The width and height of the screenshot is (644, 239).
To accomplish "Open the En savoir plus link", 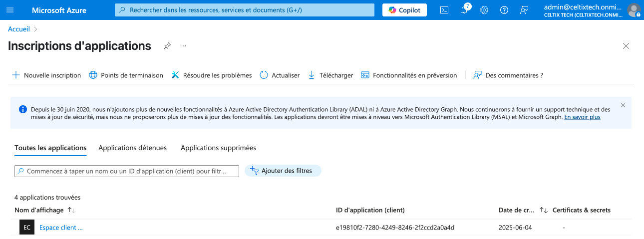I will pos(582,117).
